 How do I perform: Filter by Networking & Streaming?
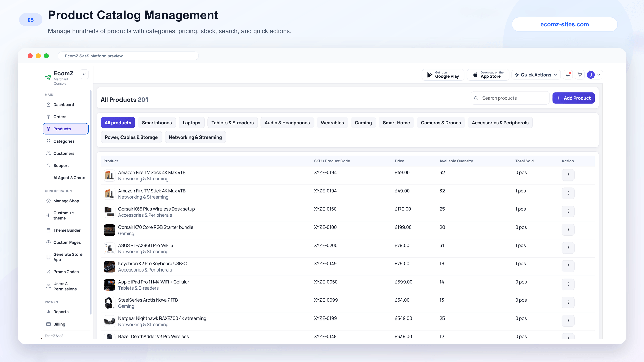click(195, 137)
